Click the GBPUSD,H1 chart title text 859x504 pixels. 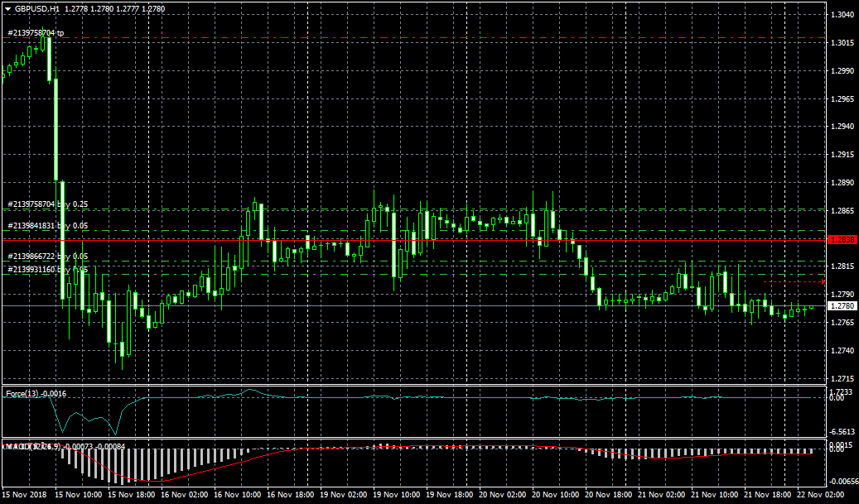pyautogui.click(x=37, y=8)
